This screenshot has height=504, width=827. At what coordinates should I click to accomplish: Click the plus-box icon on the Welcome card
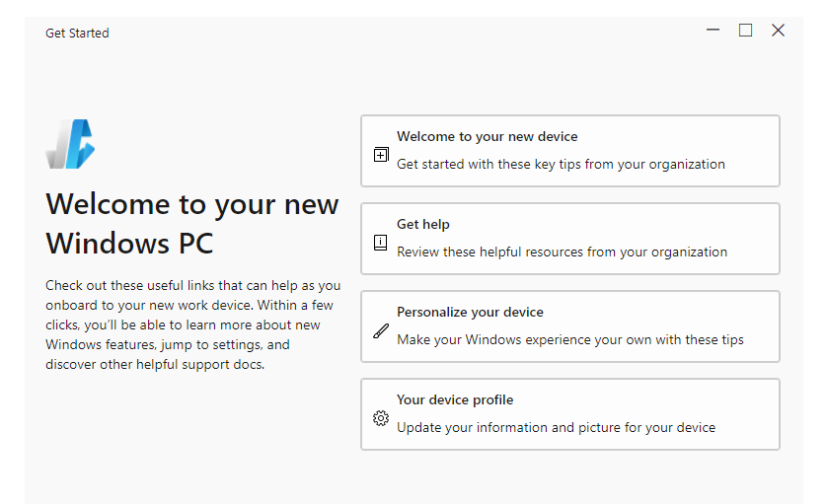point(381,154)
